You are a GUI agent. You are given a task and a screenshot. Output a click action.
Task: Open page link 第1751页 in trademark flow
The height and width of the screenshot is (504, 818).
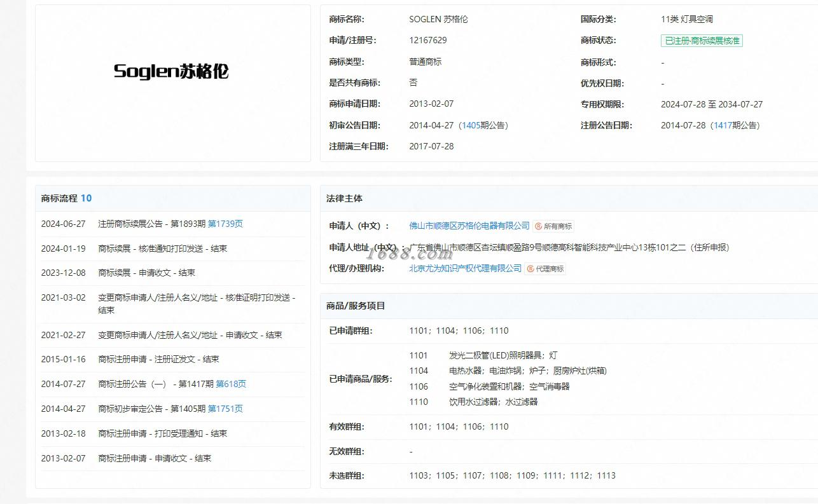coord(225,409)
